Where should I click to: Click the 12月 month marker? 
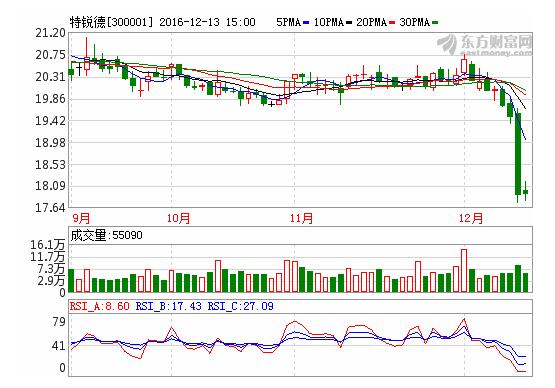coord(471,218)
